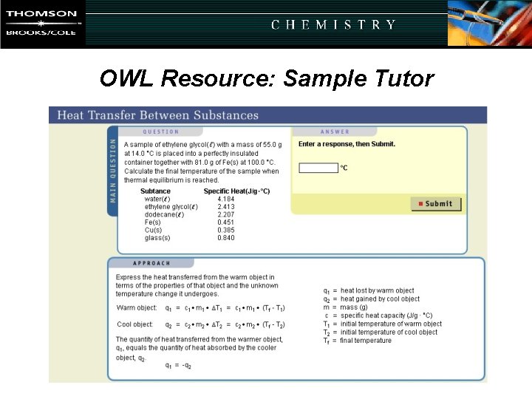Click the 'OWL Resource: Sample Tutor' heading
This screenshot has height=399, width=532.
tap(267, 78)
